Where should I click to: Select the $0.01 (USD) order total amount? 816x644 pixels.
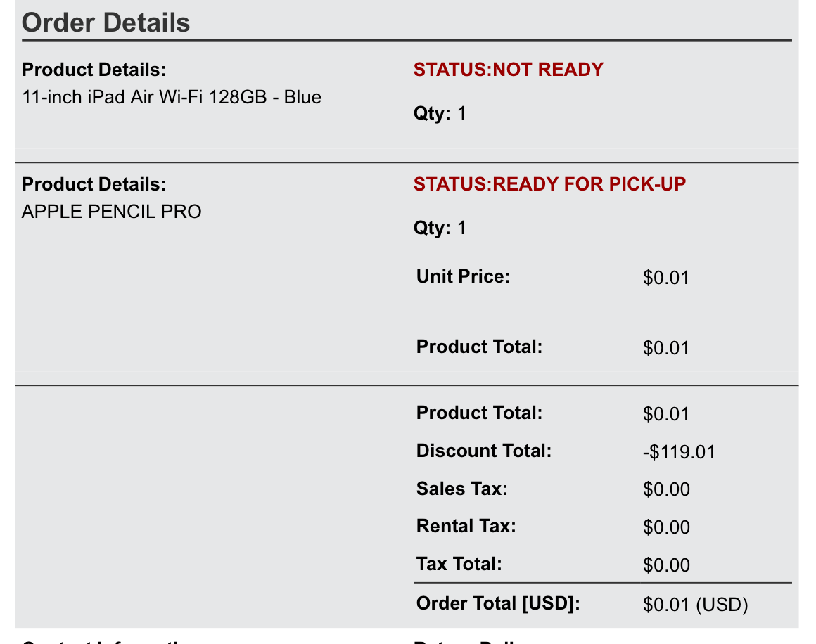695,605
